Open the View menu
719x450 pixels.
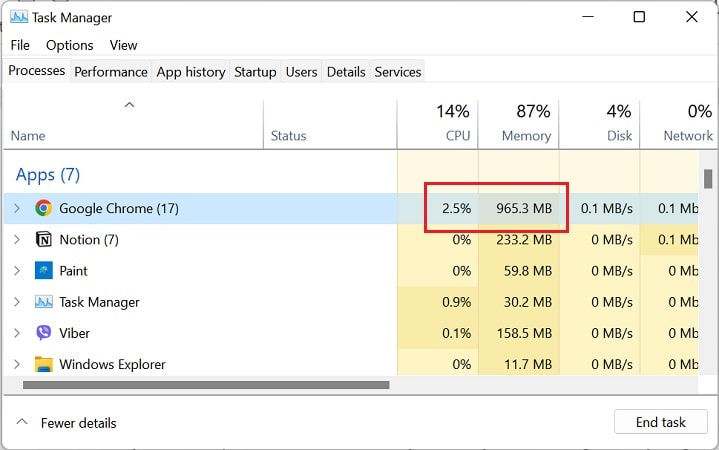tap(123, 45)
